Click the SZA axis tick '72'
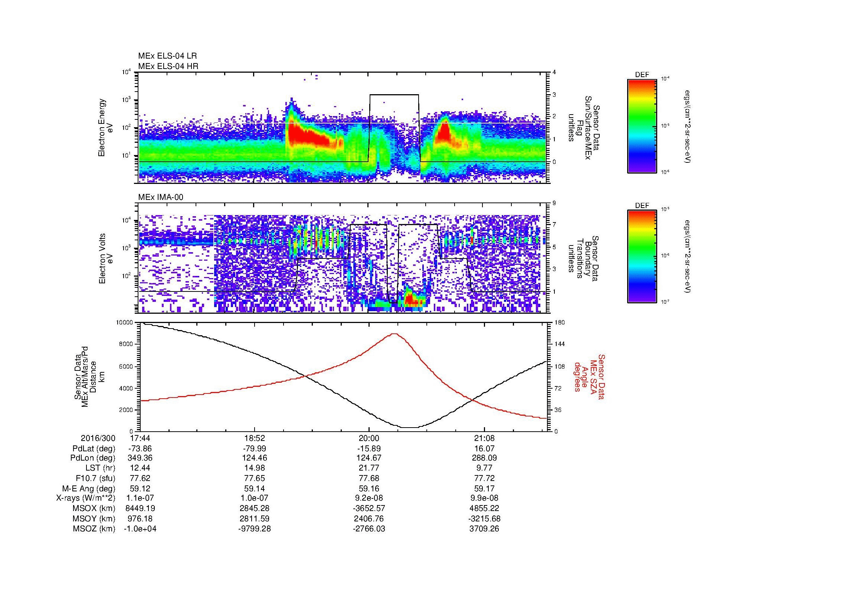 point(558,388)
